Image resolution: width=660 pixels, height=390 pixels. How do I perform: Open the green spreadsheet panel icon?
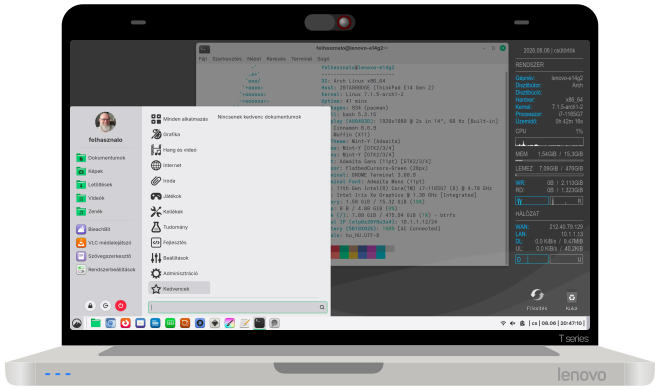pos(170,323)
